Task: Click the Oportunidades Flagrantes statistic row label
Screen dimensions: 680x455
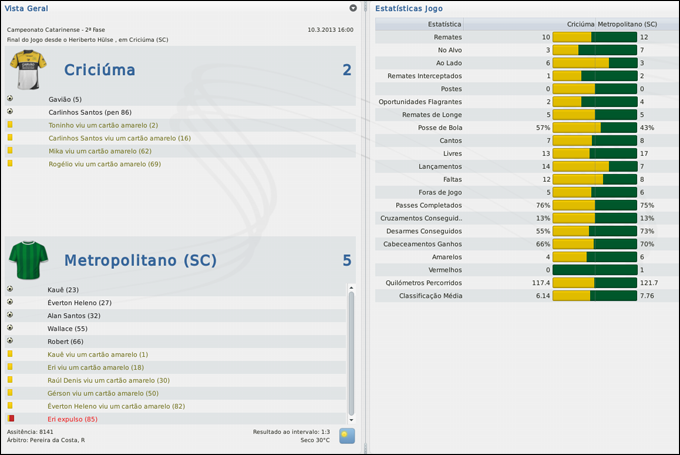Action: (x=420, y=102)
